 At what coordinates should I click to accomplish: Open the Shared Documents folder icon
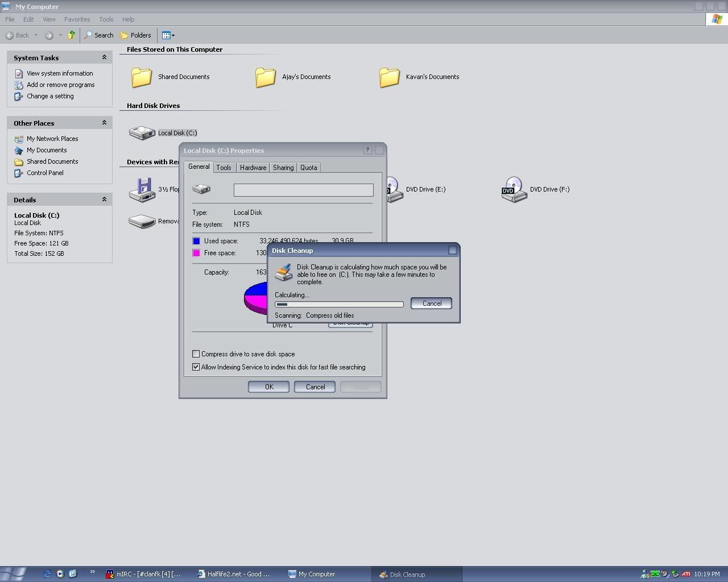coord(142,77)
